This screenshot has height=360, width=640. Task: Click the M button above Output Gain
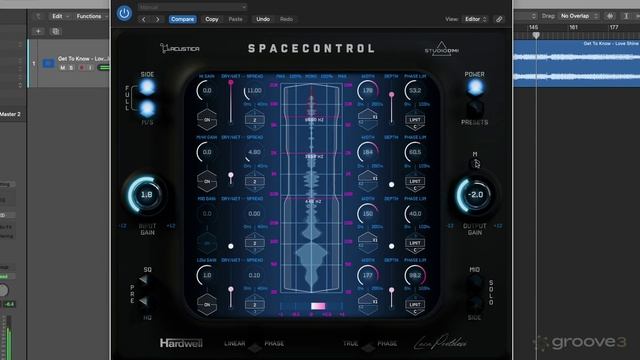coord(476,163)
